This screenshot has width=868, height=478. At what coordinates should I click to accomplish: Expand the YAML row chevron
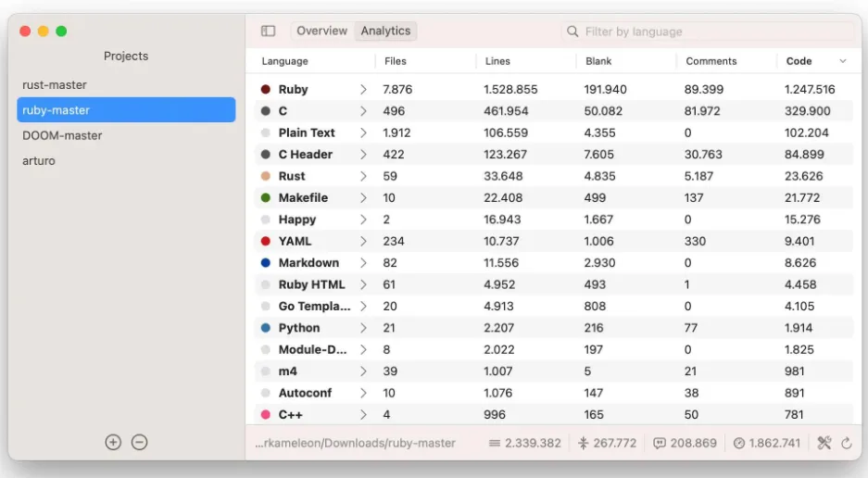[363, 241]
